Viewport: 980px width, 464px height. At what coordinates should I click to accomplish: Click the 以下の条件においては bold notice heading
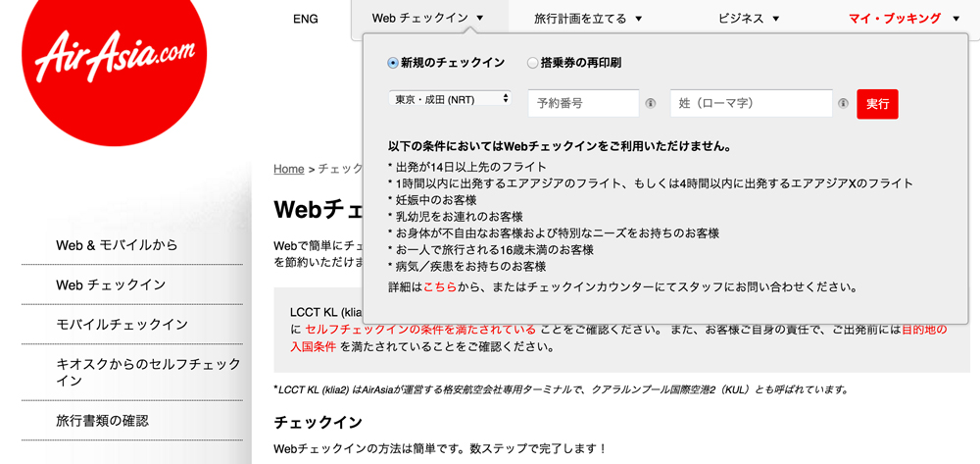tap(560, 147)
